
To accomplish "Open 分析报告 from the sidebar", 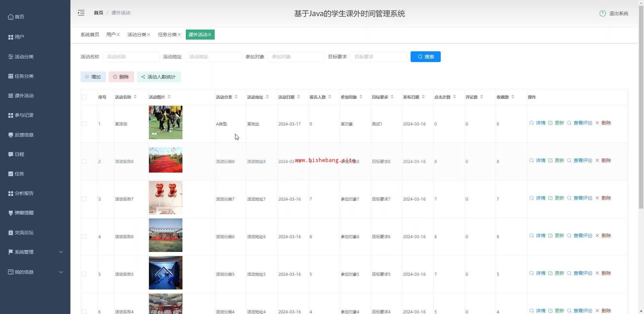I will (x=21, y=193).
